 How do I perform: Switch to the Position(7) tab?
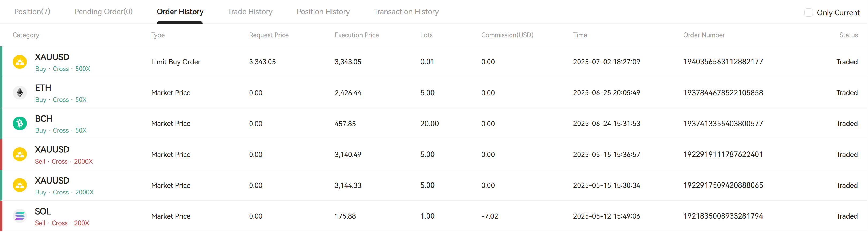(x=32, y=12)
